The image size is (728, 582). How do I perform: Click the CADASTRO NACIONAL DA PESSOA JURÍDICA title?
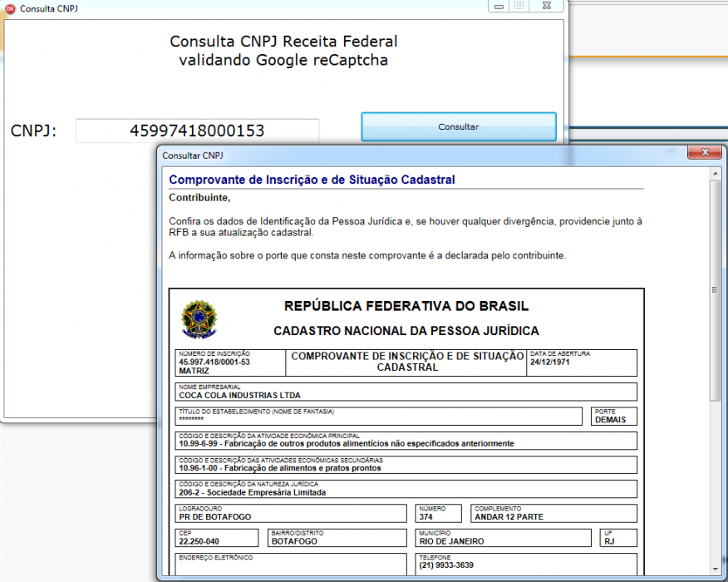[406, 331]
